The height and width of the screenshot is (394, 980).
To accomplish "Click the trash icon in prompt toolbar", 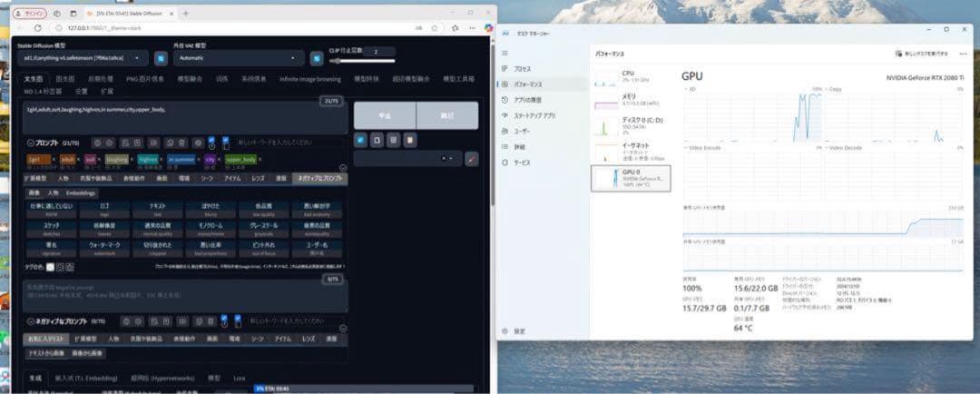I will tap(181, 143).
